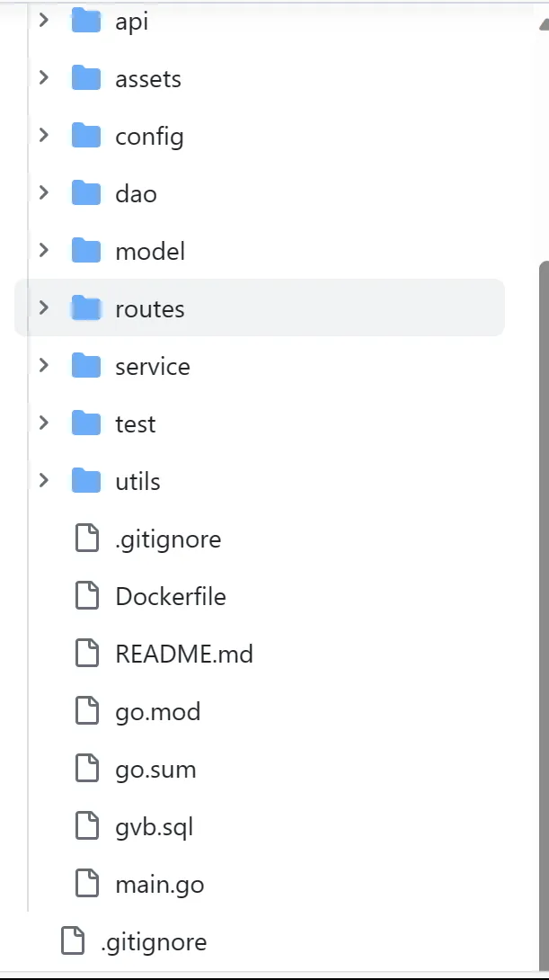Click the assets folder icon
Image resolution: width=549 pixels, height=980 pixels.
point(86,79)
